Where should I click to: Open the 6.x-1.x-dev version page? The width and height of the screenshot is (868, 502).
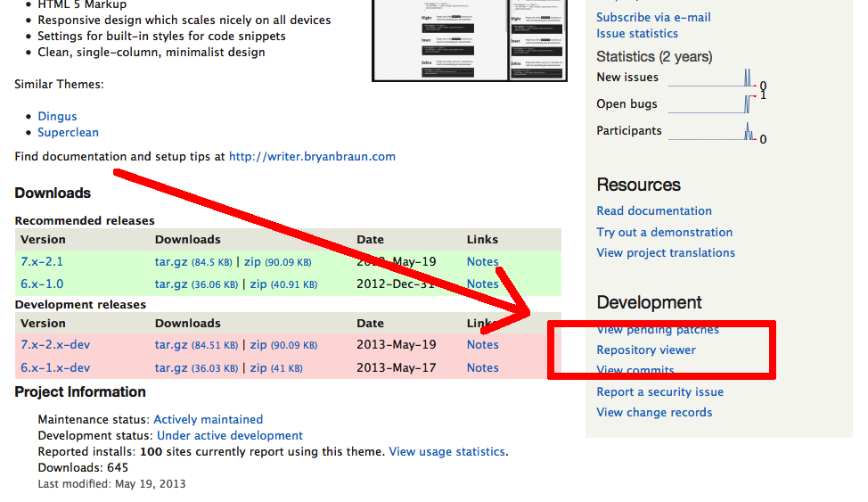coord(55,368)
